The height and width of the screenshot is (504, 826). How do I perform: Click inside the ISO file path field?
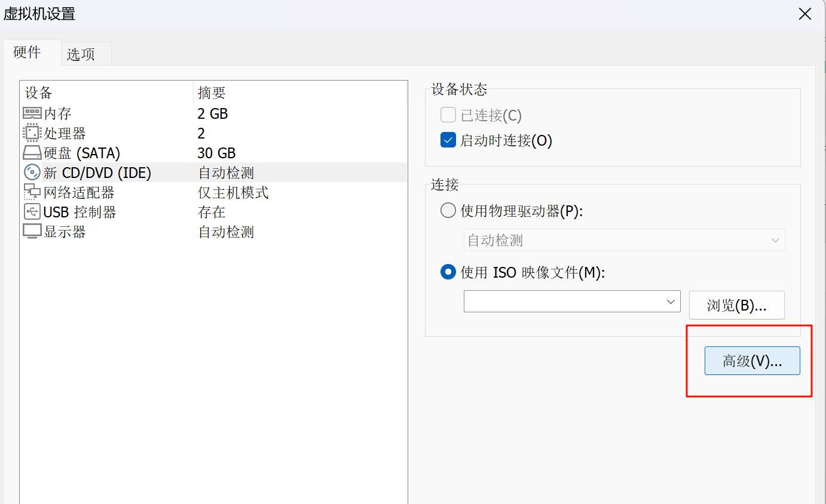coord(562,302)
